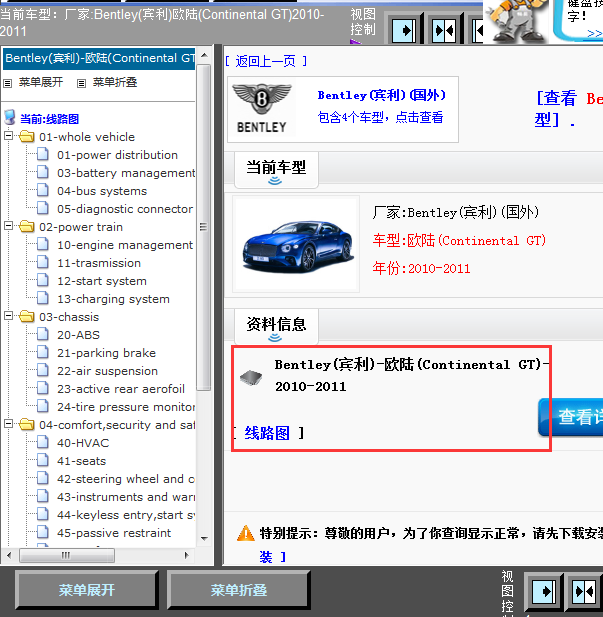Open the 线路图 link
Viewport: 603px width, 617px height.
[x=267, y=433]
